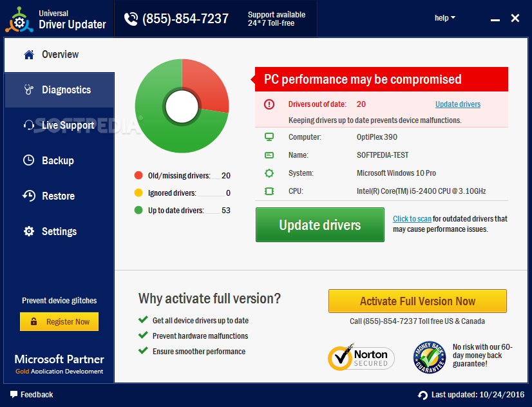Click the Name tag icon
The image size is (532, 407).
(269, 155)
